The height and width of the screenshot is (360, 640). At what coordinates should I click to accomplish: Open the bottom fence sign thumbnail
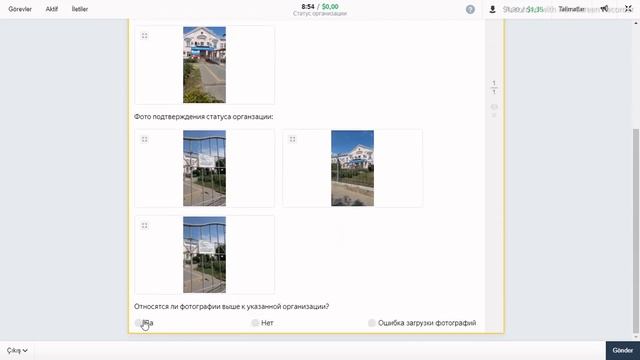click(204, 255)
